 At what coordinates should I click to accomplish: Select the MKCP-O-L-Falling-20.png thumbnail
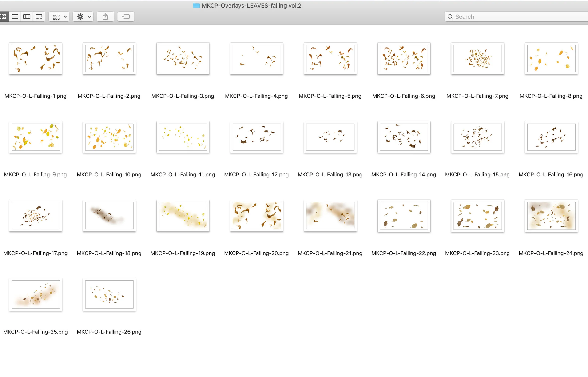[257, 215]
